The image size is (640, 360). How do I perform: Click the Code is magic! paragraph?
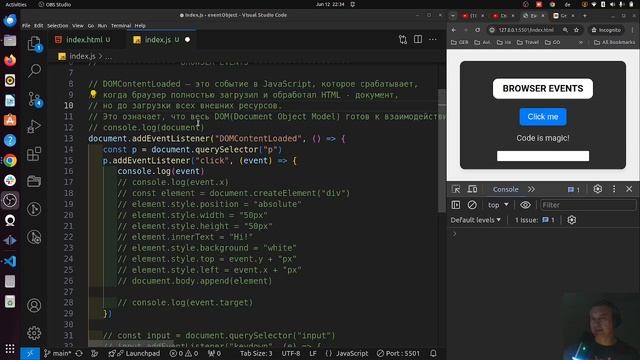pyautogui.click(x=542, y=138)
